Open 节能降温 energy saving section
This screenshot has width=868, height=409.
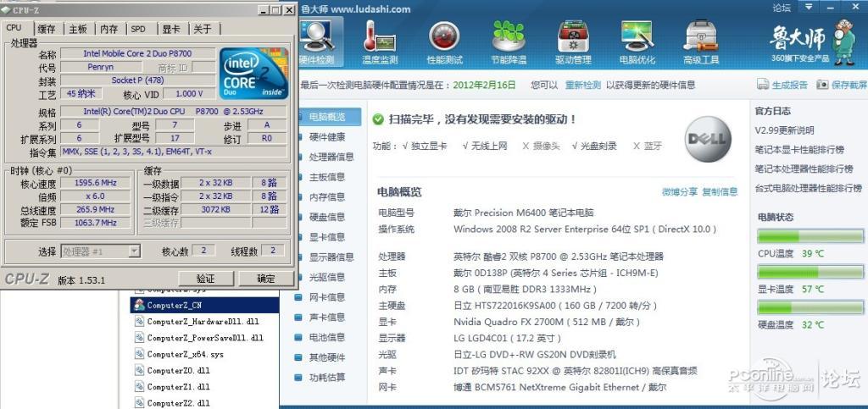(509, 42)
